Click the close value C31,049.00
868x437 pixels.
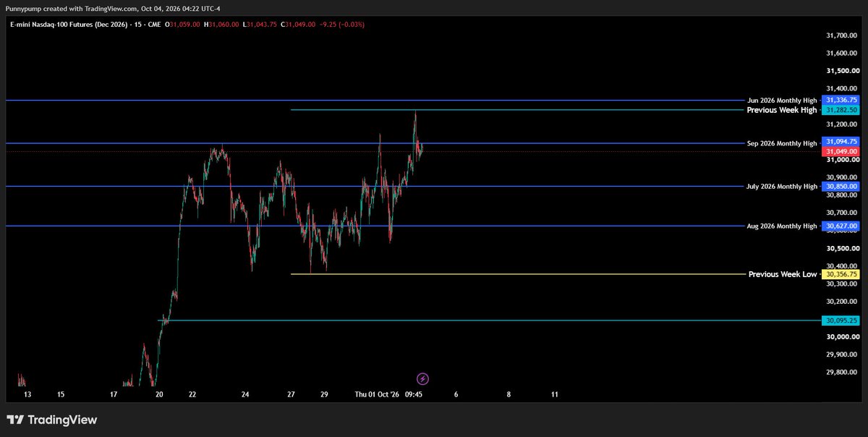point(299,24)
